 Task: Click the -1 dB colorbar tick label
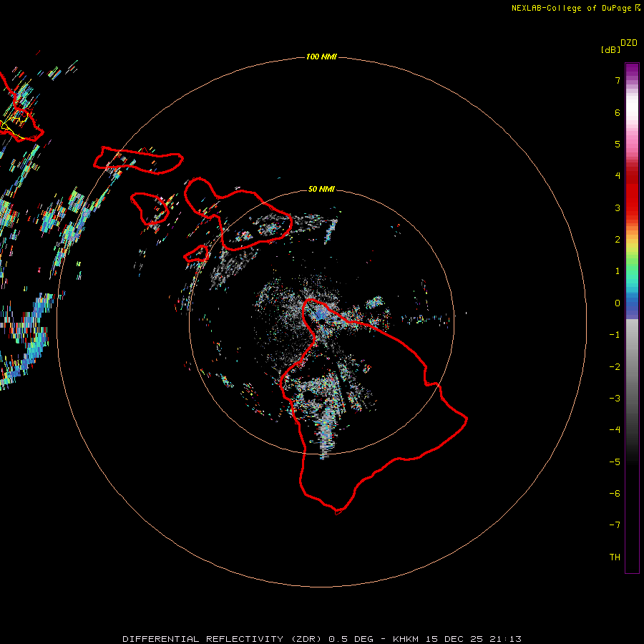coord(615,335)
